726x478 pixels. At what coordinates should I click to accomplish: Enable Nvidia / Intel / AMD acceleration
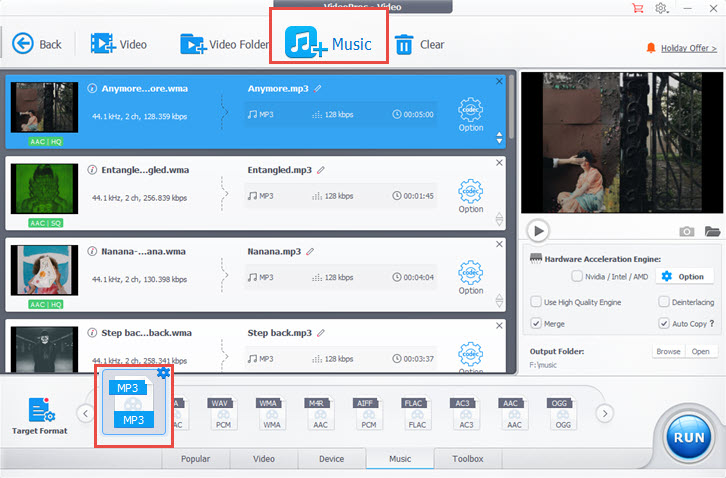[577, 277]
